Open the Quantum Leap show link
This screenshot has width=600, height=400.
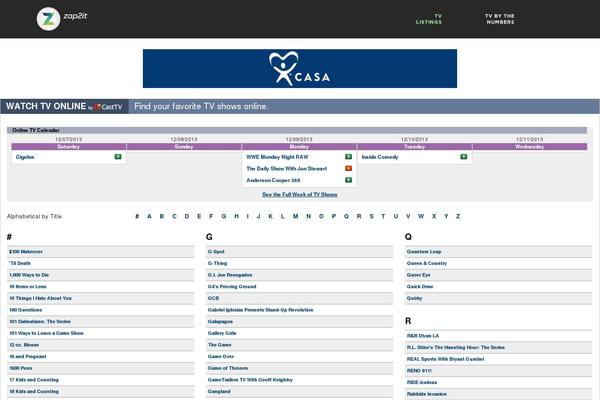[x=424, y=251]
